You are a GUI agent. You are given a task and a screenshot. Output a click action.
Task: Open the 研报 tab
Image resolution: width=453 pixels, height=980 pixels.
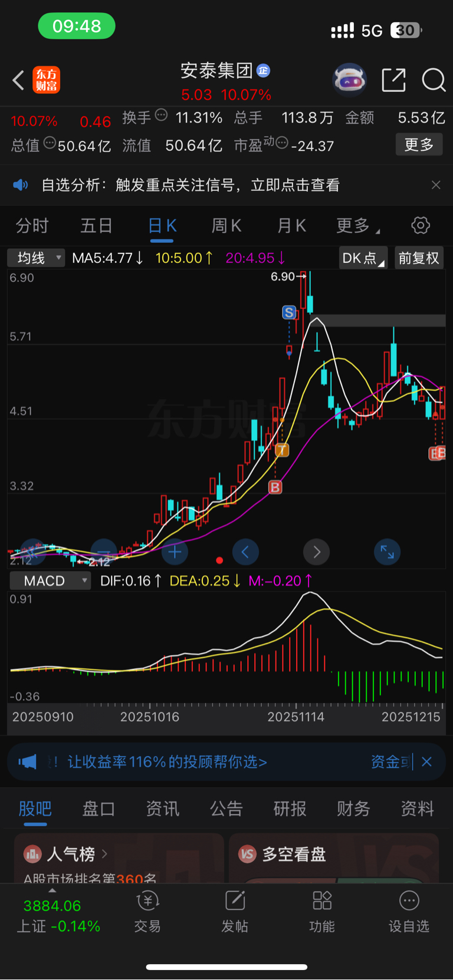coord(290,809)
